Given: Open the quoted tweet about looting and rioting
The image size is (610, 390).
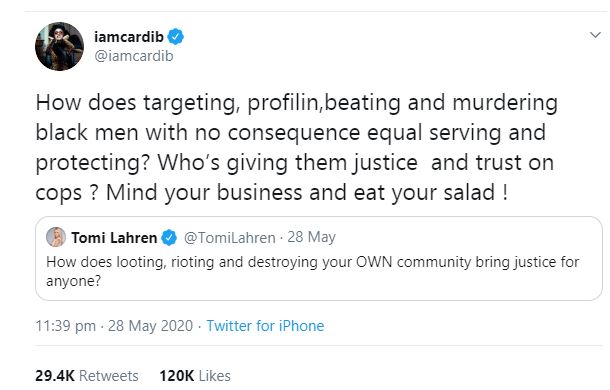Looking at the screenshot, I should tap(319, 258).
